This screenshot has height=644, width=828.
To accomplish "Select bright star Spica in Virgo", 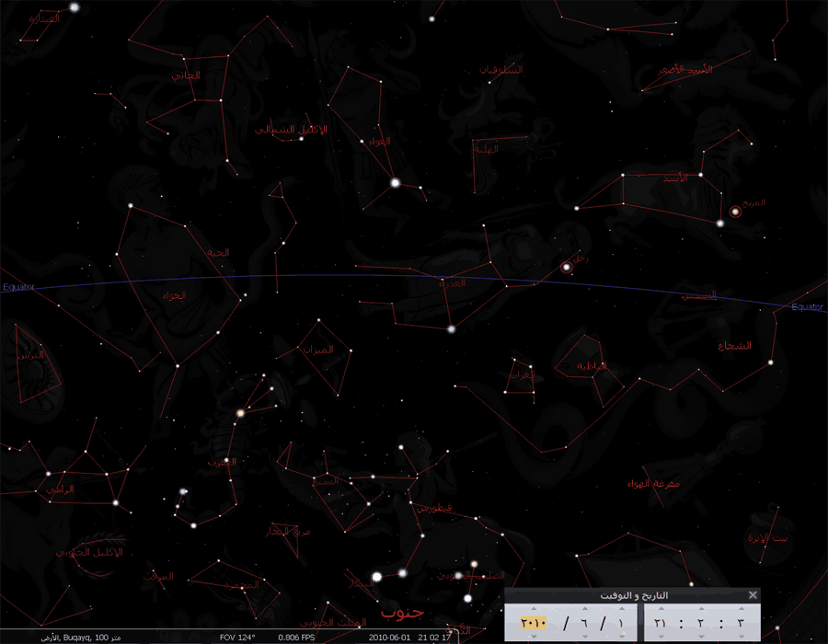I will 451,328.
